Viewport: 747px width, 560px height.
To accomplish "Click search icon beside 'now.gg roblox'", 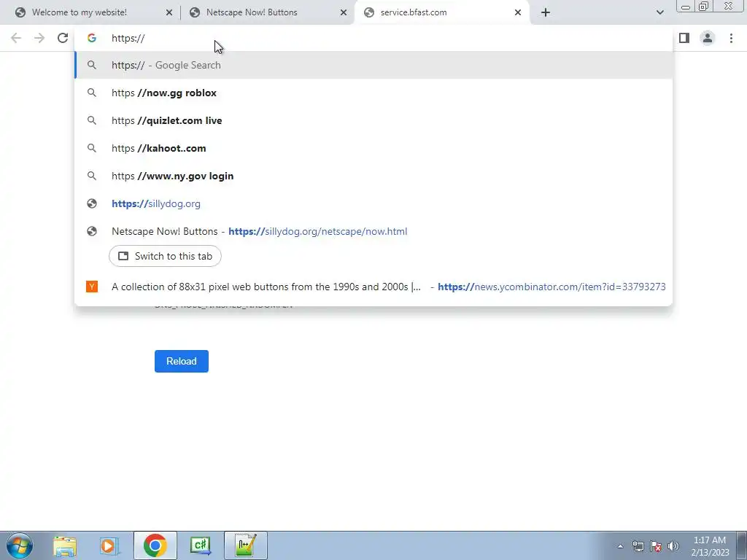I will click(92, 93).
